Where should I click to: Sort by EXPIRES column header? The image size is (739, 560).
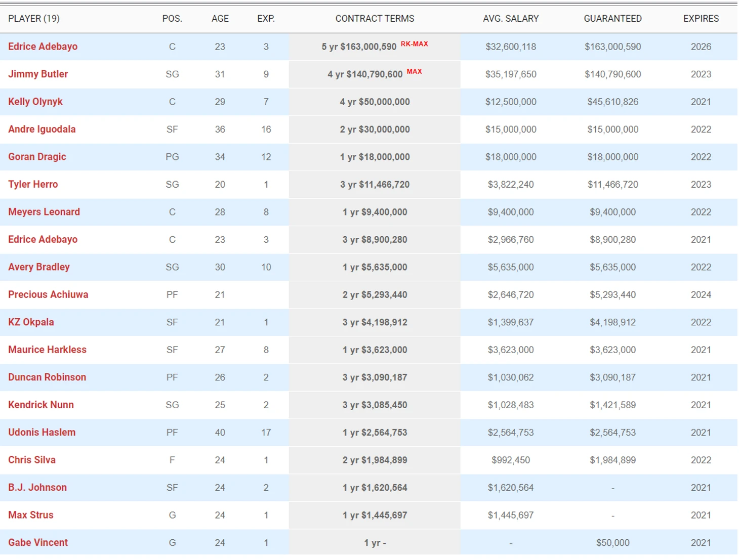click(701, 19)
